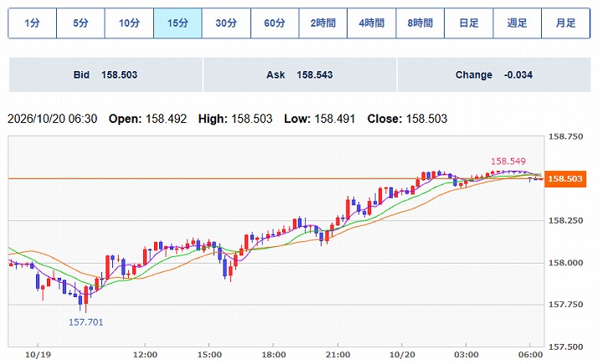Click the 158.549 high price label
The image size is (603, 364).
click(508, 161)
